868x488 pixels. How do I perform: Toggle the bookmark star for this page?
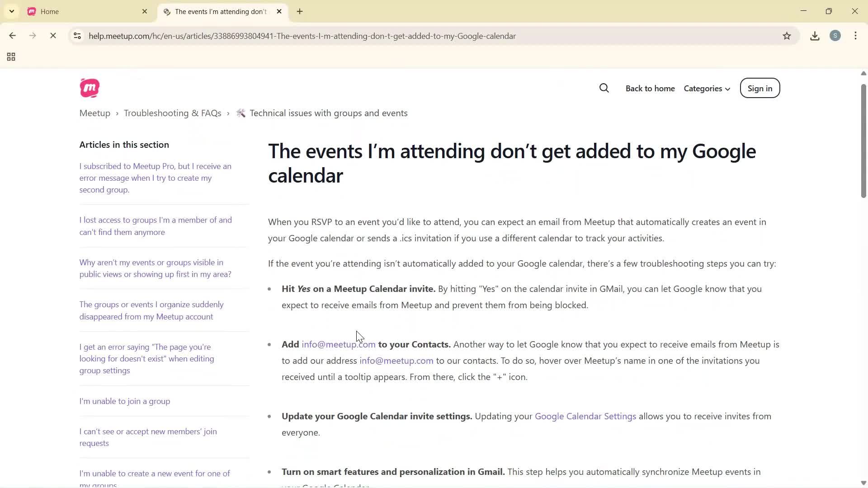[x=787, y=36]
